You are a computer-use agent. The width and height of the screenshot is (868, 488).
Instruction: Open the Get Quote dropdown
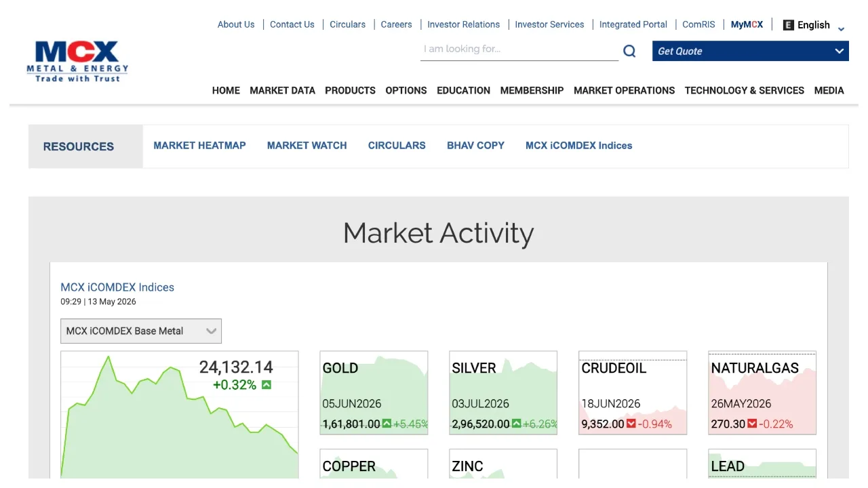750,51
